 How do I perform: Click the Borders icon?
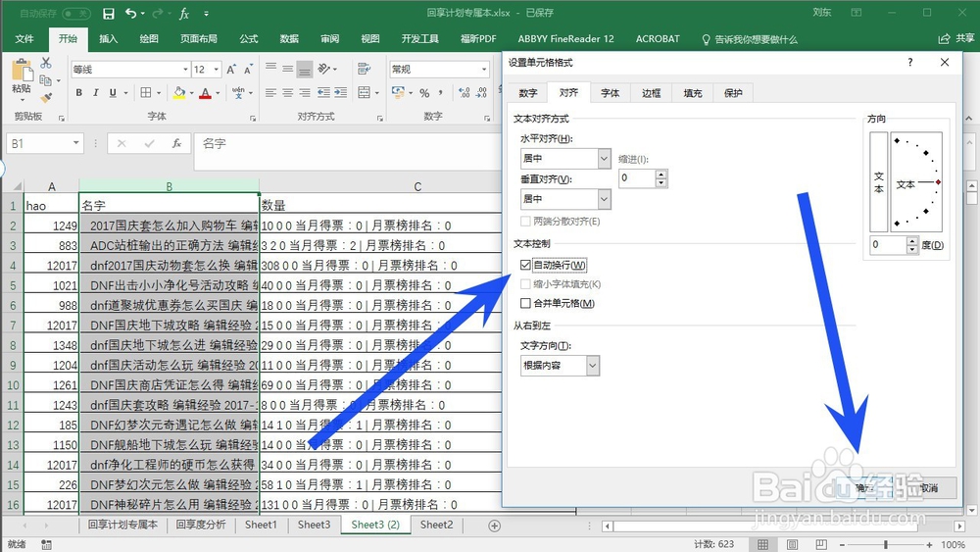tap(146, 92)
